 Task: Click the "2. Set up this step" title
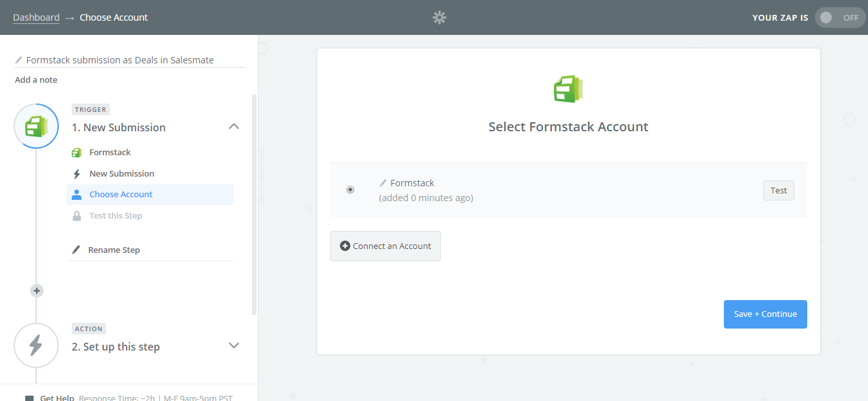pyautogui.click(x=116, y=347)
